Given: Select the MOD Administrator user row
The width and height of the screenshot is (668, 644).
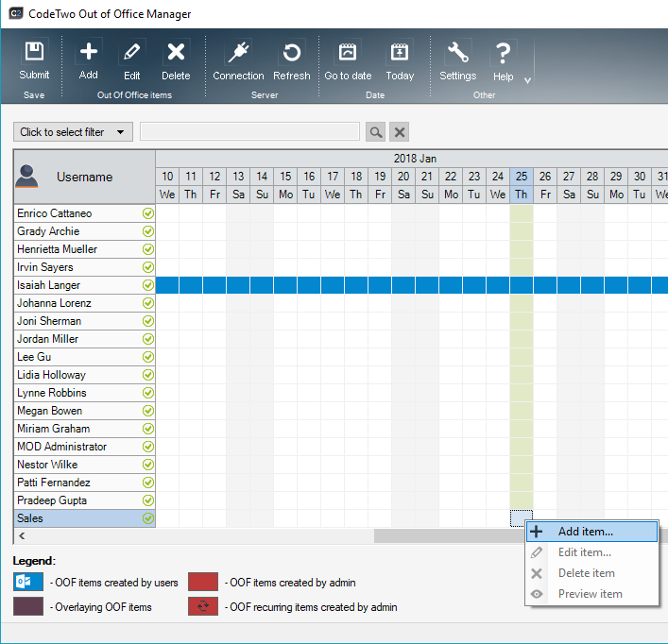Looking at the screenshot, I should (85, 447).
